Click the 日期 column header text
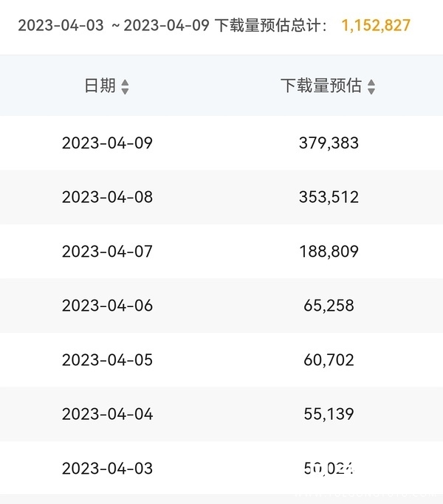 (100, 86)
